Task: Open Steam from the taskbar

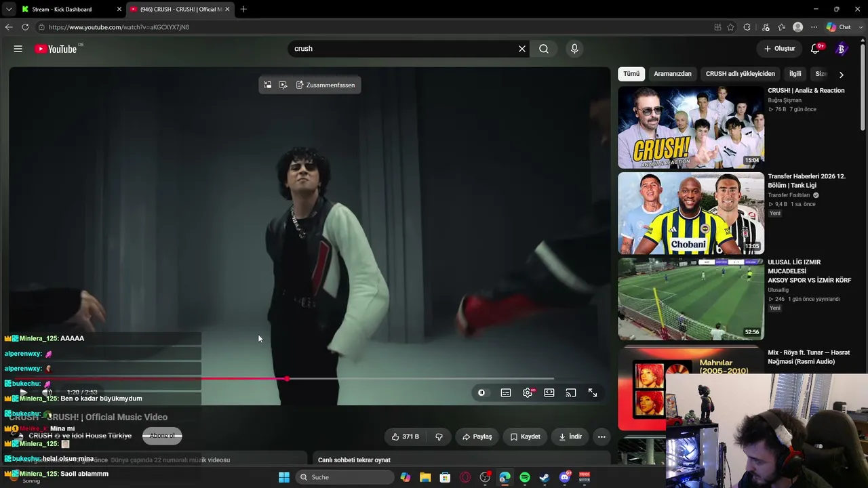Action: pos(544,477)
